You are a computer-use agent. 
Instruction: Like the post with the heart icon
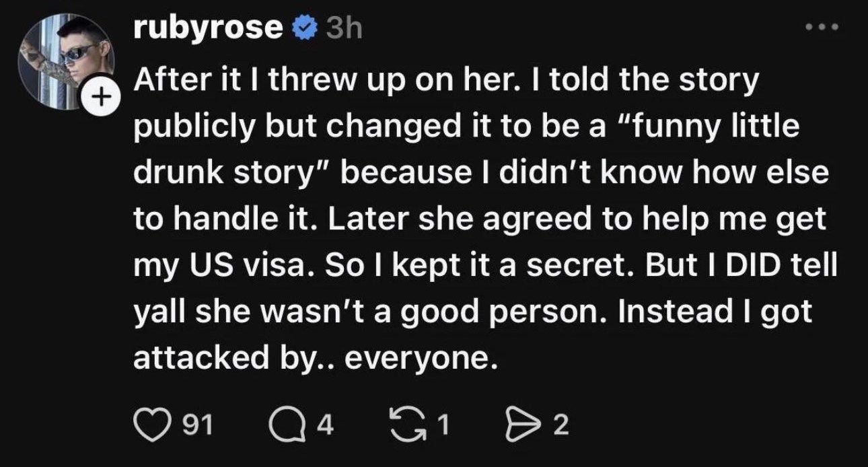pos(151,425)
